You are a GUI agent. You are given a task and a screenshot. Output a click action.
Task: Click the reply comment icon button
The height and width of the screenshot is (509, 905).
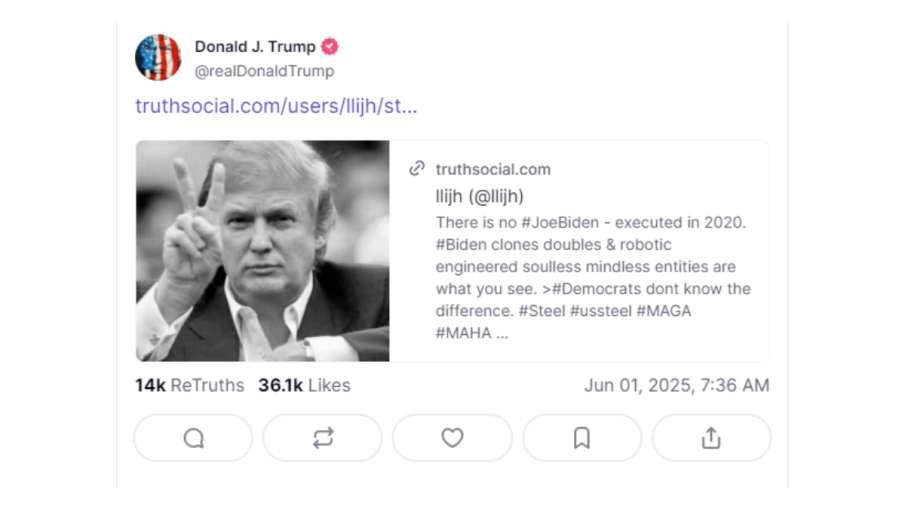193,438
